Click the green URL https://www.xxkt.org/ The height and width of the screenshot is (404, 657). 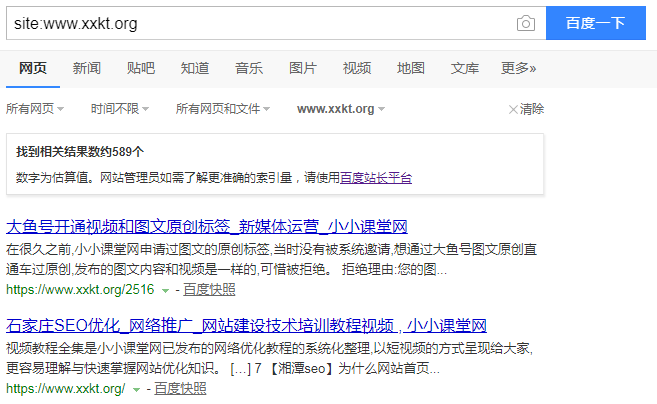click(65, 388)
